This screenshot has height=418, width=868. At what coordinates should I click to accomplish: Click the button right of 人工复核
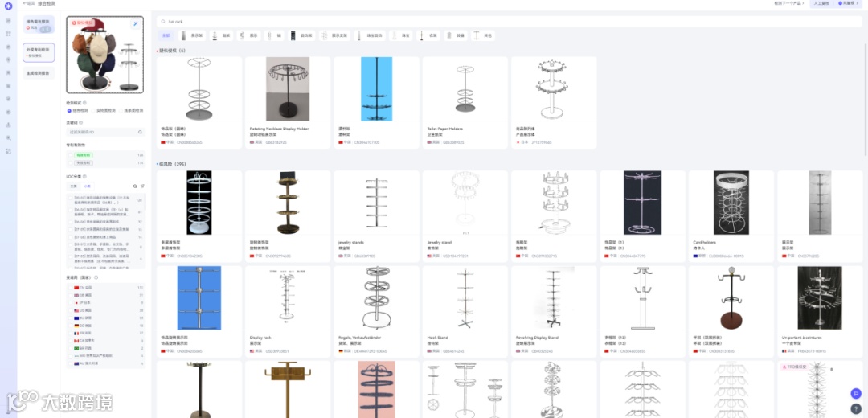(849, 3)
